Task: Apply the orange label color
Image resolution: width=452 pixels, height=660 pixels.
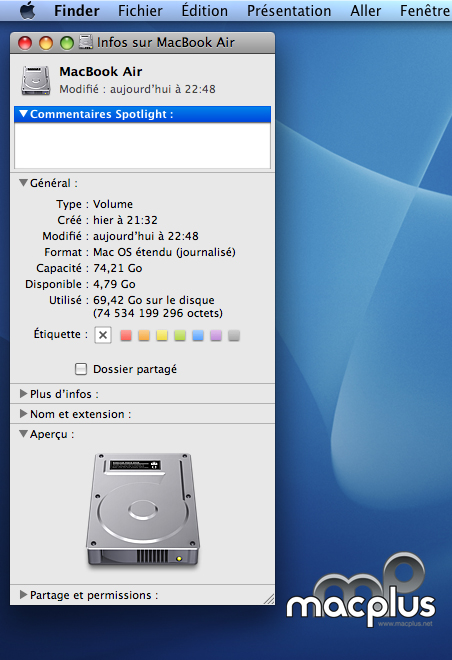Action: [144, 335]
